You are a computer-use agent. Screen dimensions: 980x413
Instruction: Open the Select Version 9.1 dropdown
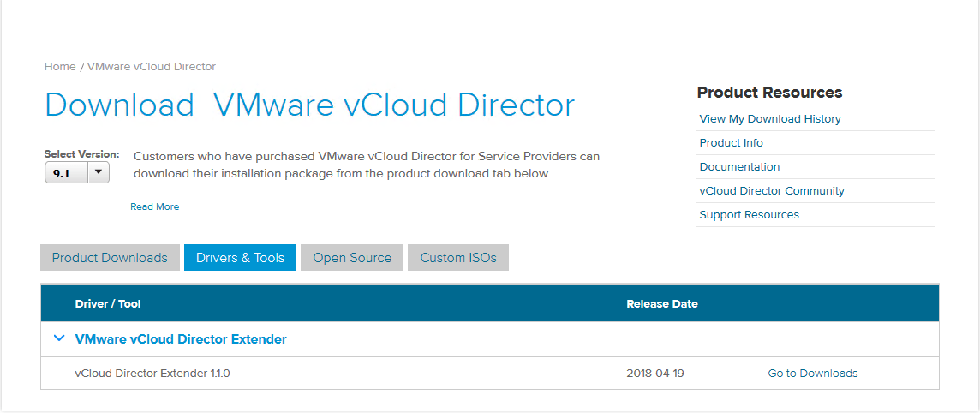pos(77,173)
